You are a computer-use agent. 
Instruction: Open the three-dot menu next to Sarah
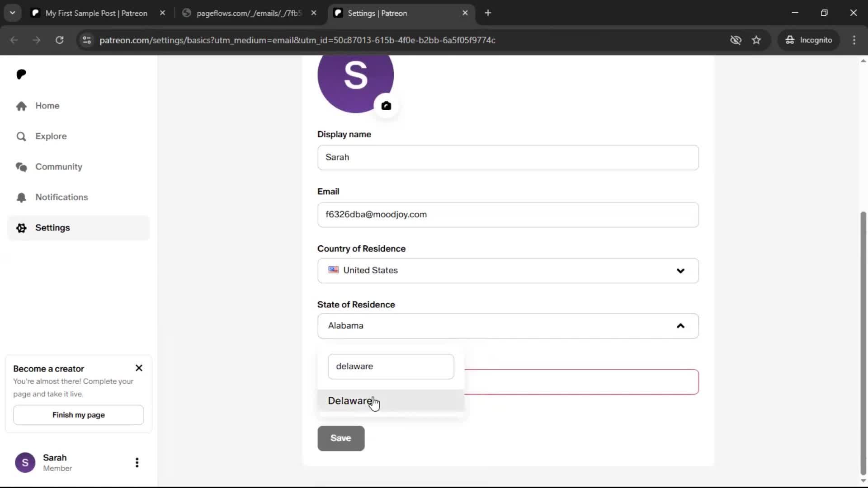click(137, 462)
